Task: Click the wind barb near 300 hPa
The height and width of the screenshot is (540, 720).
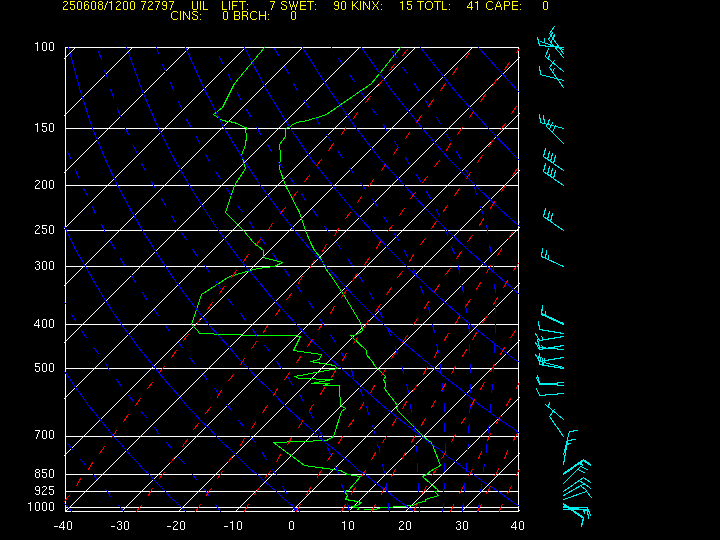Action: (x=552, y=258)
